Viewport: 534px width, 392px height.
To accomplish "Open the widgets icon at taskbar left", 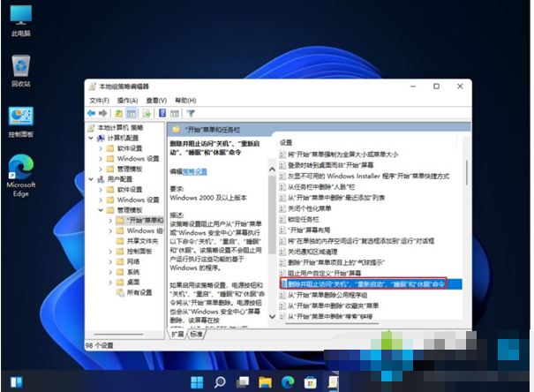I will 16,382.
